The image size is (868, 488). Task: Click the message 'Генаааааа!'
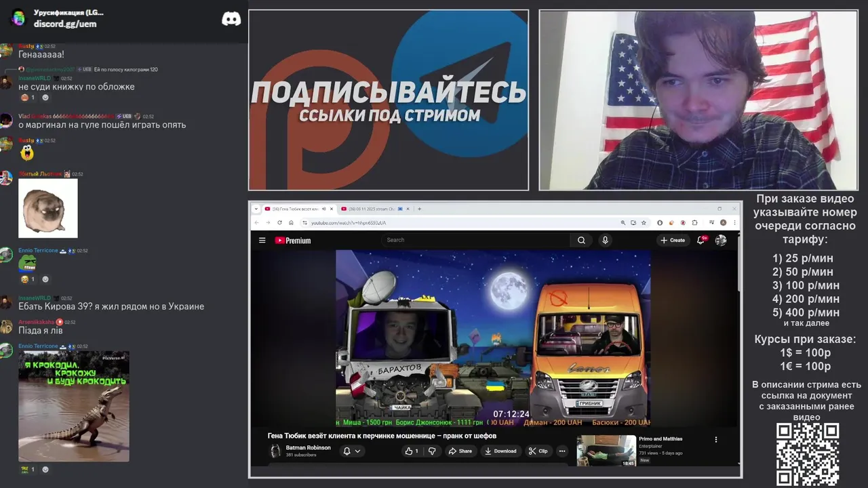pos(41,54)
